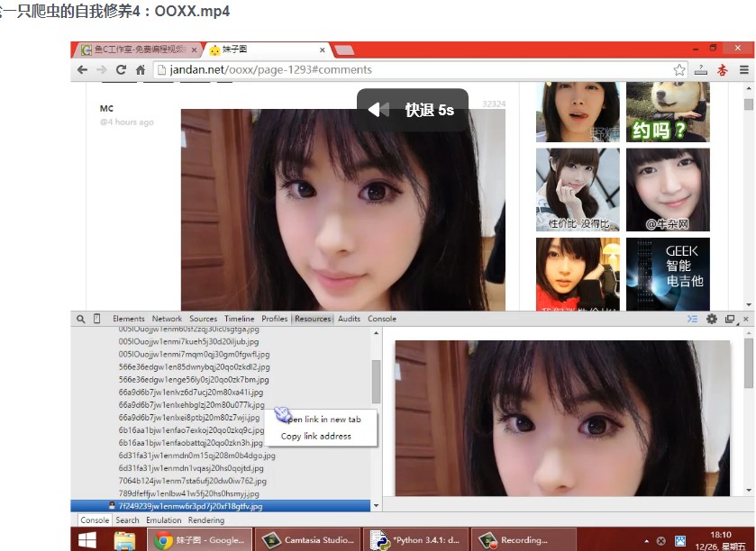Switch to the Resources panel

[314, 318]
